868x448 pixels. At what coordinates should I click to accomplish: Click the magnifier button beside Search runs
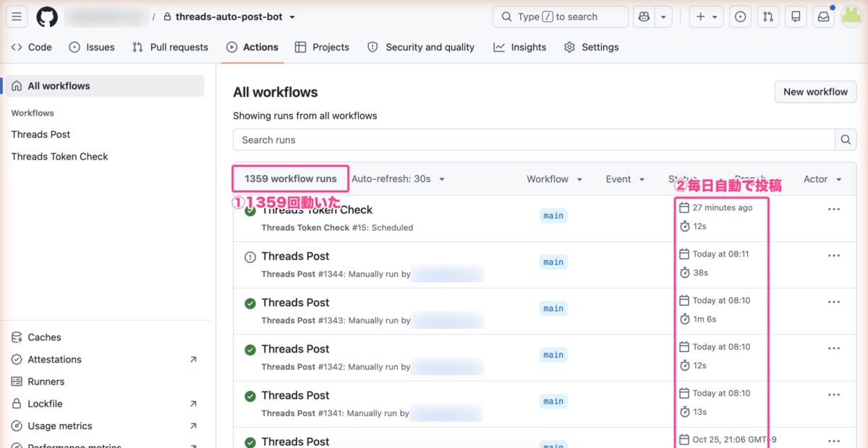[x=846, y=139]
